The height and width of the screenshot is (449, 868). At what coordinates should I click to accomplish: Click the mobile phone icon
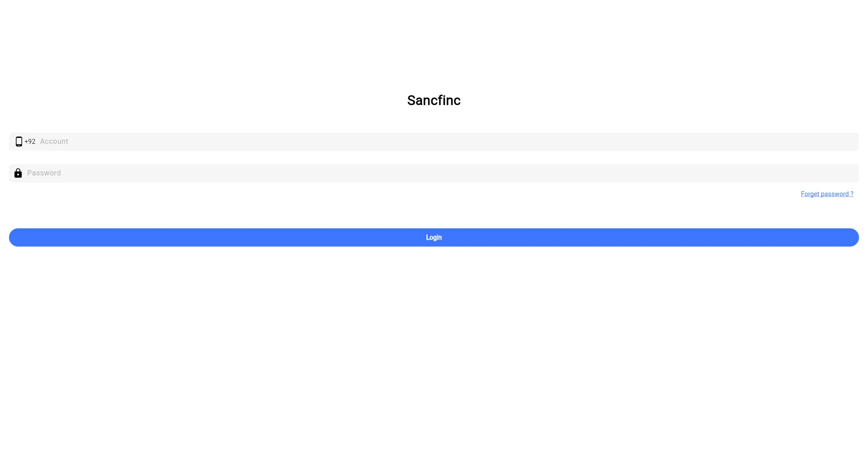click(19, 142)
